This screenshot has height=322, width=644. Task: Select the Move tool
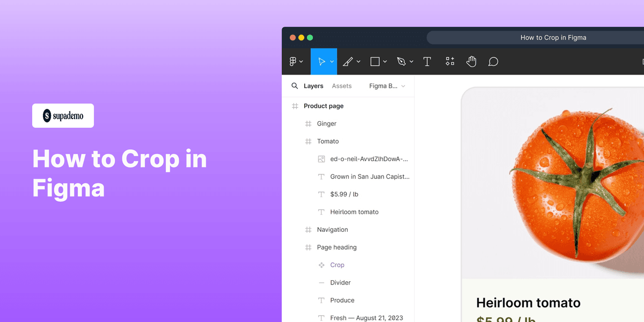(321, 61)
